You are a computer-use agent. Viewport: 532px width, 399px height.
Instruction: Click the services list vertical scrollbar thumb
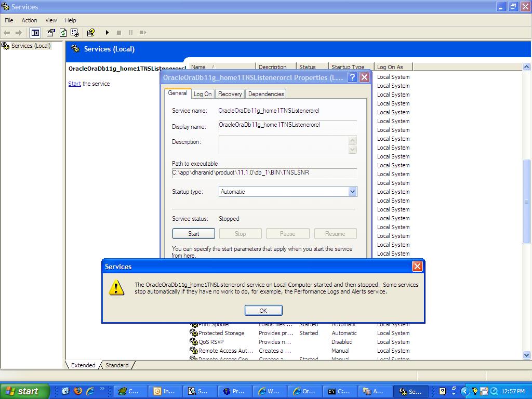pos(527,202)
